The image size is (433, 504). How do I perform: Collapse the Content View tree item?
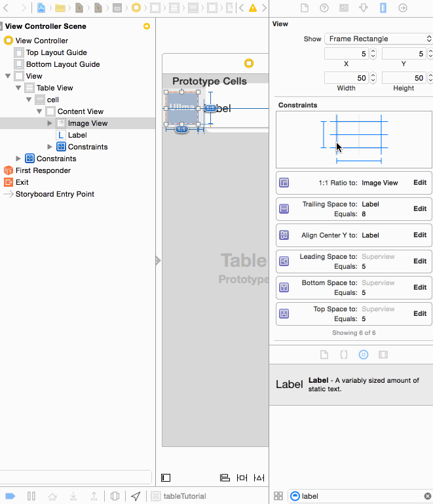pos(39,111)
